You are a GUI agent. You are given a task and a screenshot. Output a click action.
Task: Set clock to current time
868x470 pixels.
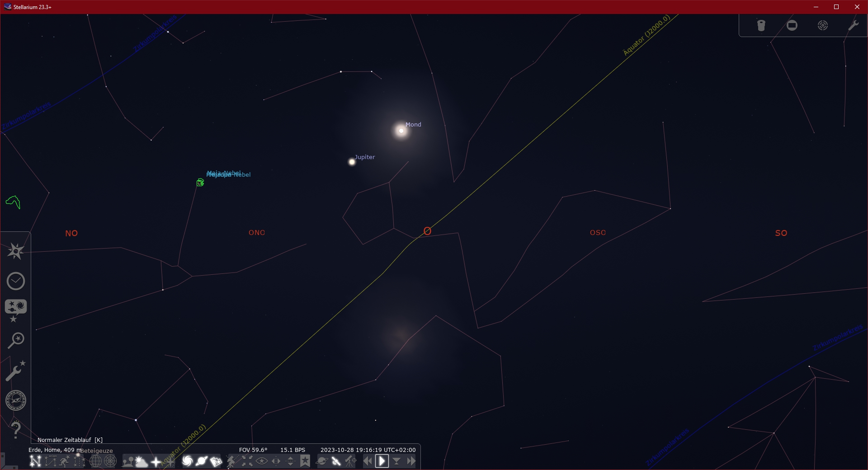pos(397,461)
